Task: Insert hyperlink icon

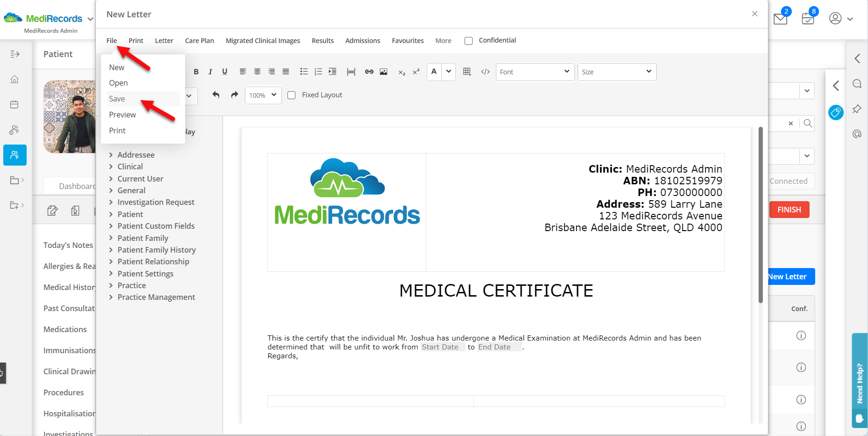Action: [369, 72]
